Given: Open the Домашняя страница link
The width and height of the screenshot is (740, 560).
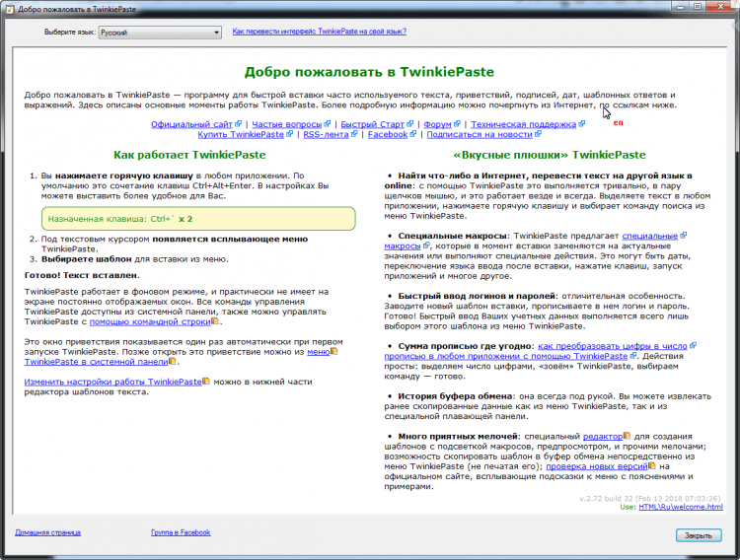Looking at the screenshot, I should click(47, 532).
